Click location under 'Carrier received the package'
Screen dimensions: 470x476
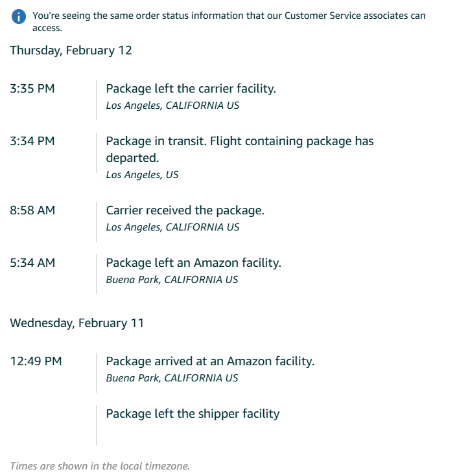(172, 227)
